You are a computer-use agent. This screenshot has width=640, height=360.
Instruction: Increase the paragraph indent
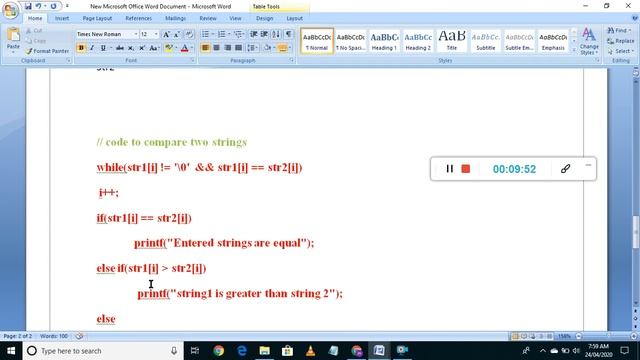click(264, 34)
